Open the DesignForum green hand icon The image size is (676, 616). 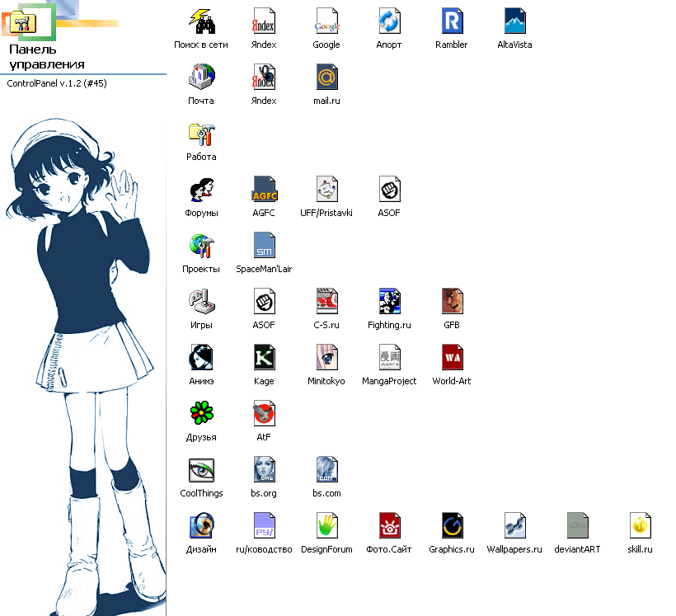326,526
